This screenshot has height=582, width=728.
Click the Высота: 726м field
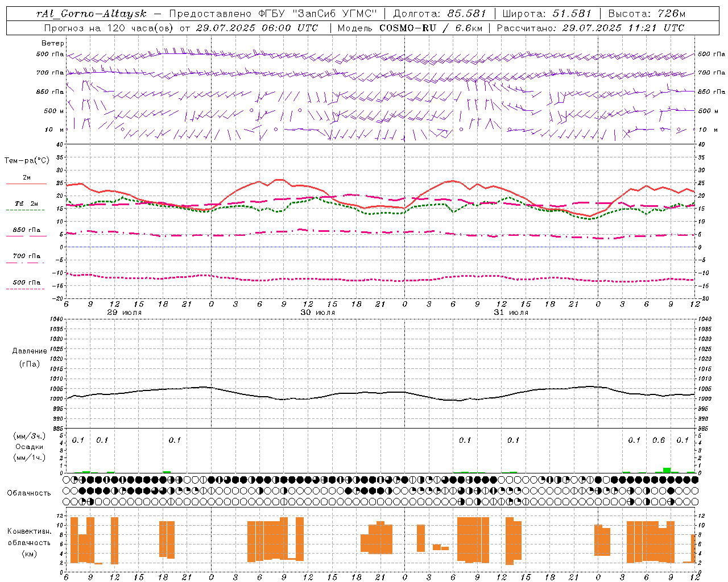click(647, 14)
